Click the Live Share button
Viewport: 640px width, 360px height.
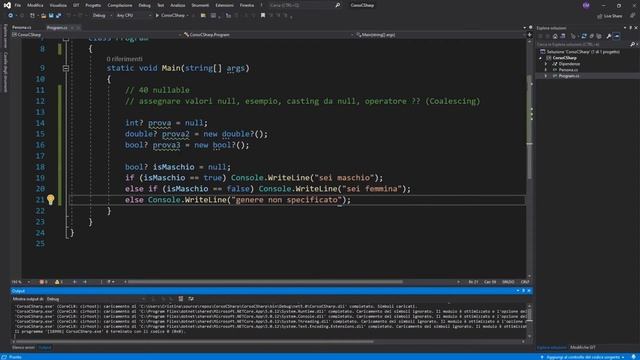[x=609, y=16]
